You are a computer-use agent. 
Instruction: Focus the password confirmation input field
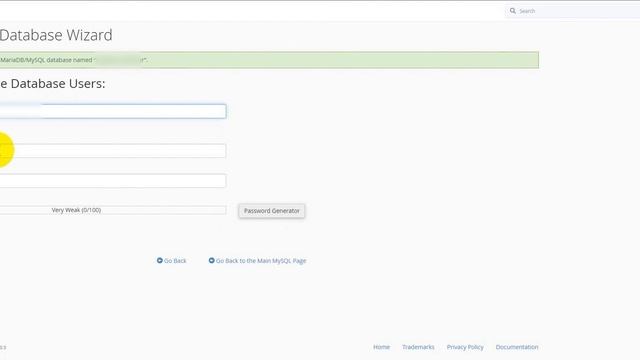pos(113,181)
